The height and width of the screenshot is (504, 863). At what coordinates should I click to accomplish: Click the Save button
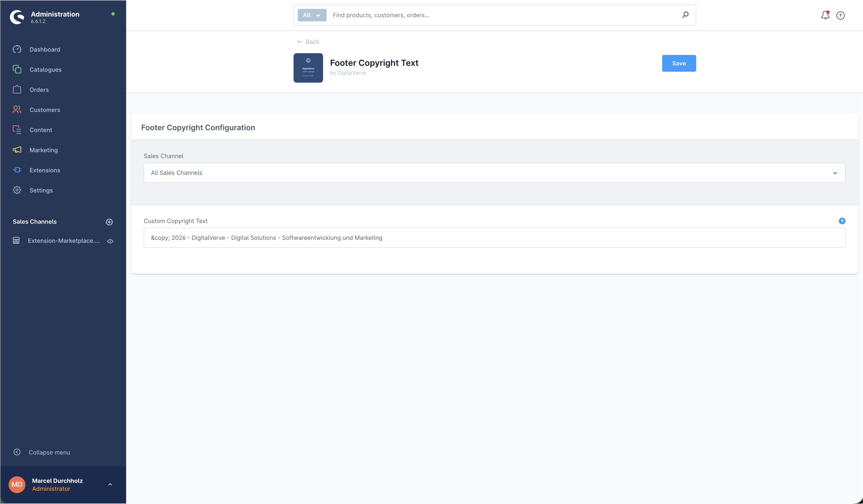[678, 63]
